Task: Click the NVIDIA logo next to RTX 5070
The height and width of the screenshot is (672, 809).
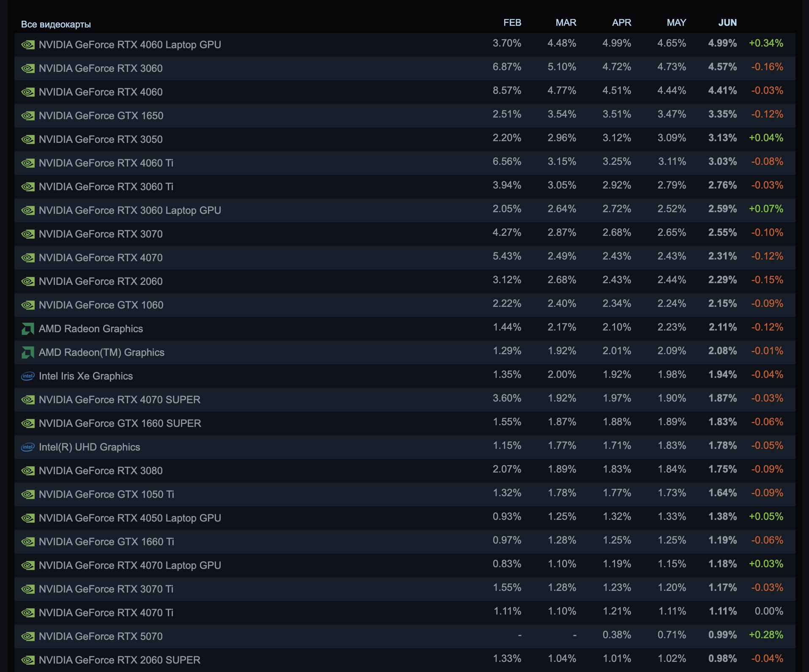Action: click(28, 636)
